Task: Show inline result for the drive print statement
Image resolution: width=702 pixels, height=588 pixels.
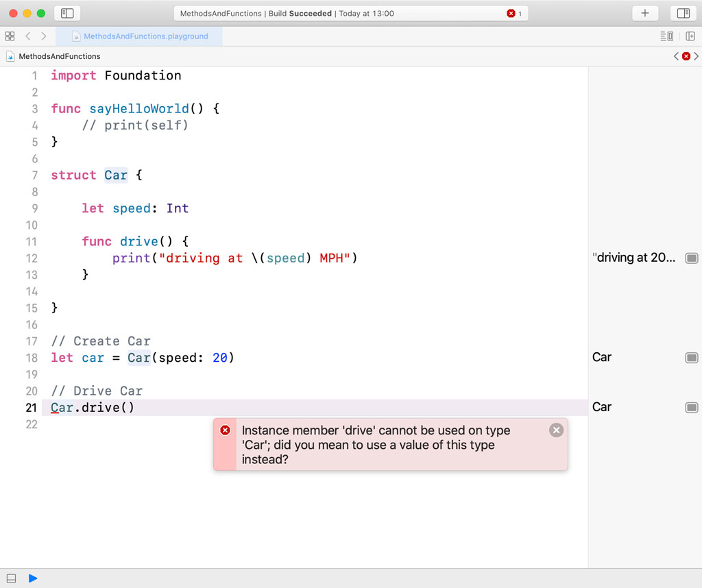Action: tap(692, 258)
